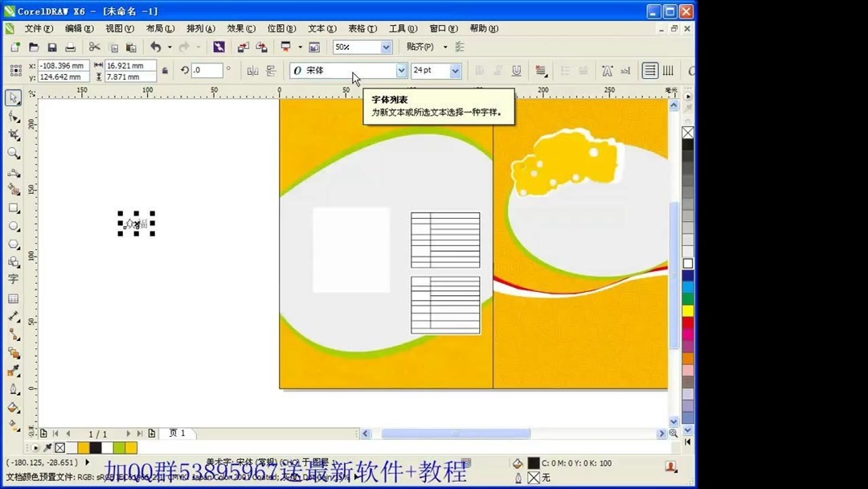
Task: Undo the last action
Action: point(158,47)
